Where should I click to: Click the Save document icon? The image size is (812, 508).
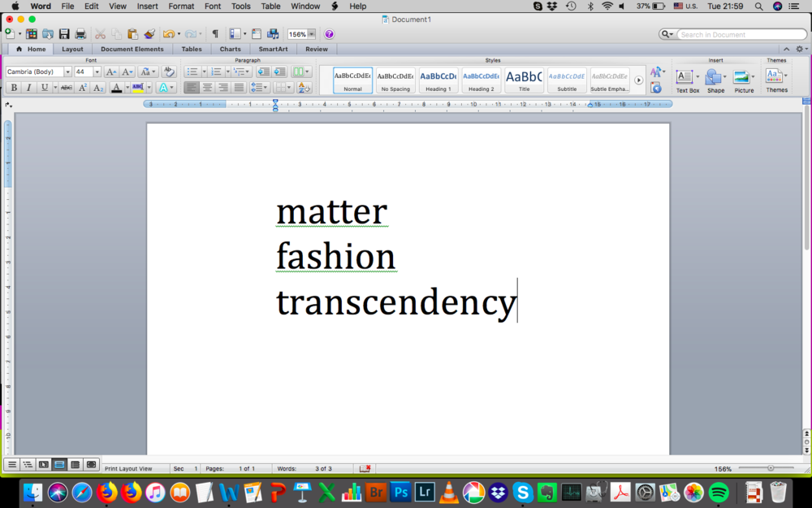(64, 34)
